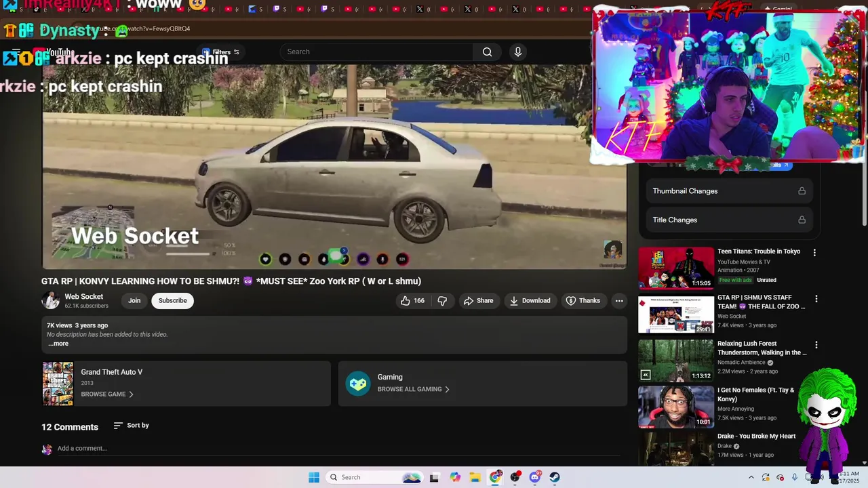The image size is (868, 488).
Task: Click the video player channel watermark avatar
Action: [612, 249]
